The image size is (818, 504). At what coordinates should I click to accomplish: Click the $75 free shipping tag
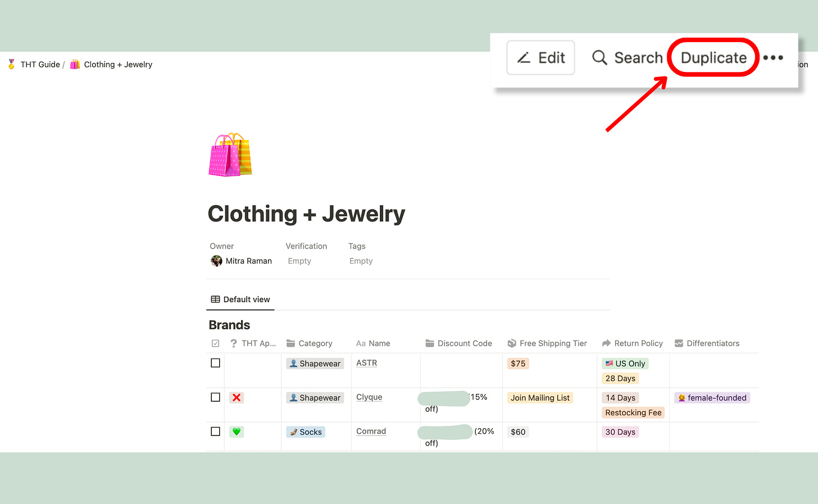[518, 364]
